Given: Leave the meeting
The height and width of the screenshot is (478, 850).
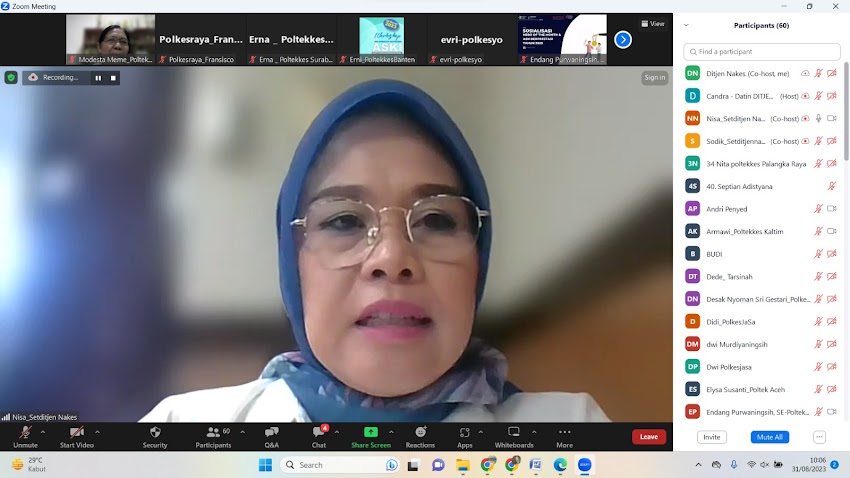Looking at the screenshot, I should coord(649,437).
